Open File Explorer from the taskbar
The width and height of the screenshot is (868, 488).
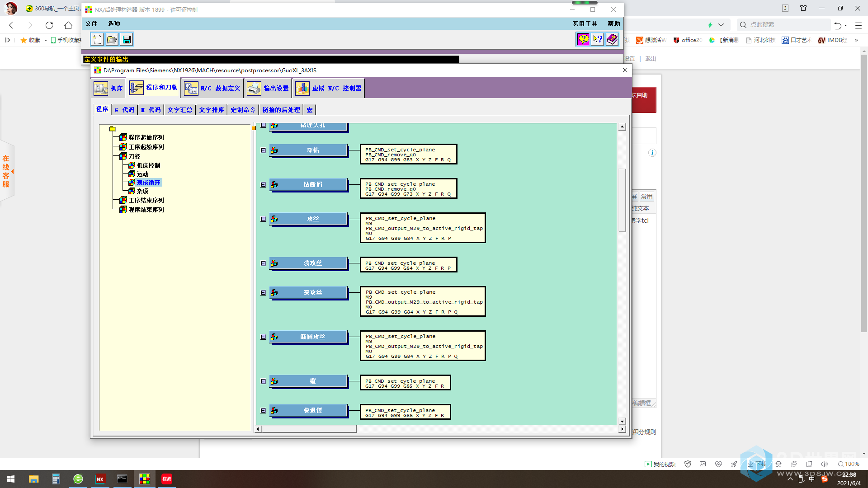click(34, 479)
